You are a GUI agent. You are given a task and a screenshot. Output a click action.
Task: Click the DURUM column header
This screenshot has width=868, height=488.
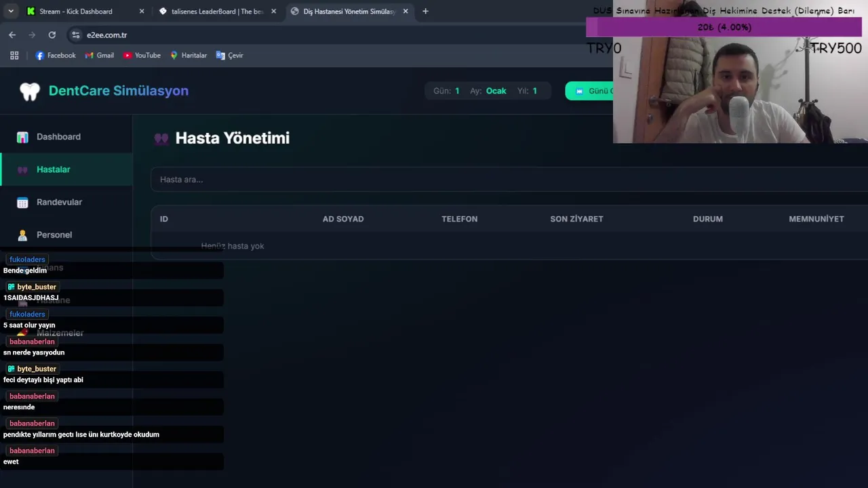pyautogui.click(x=708, y=219)
